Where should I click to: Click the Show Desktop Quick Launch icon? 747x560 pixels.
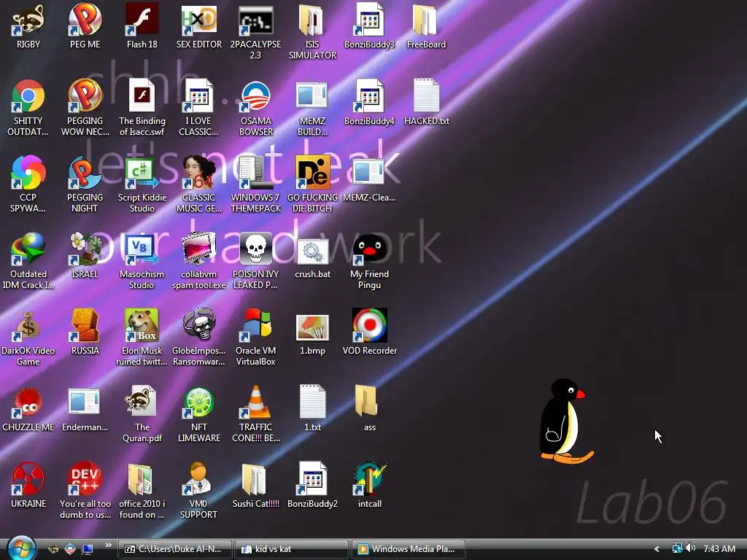(x=87, y=550)
